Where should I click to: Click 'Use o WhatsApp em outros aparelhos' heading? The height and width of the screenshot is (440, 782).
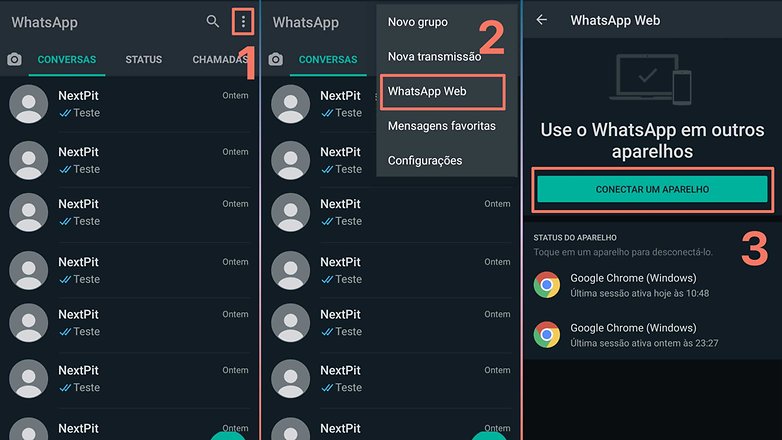(x=652, y=140)
